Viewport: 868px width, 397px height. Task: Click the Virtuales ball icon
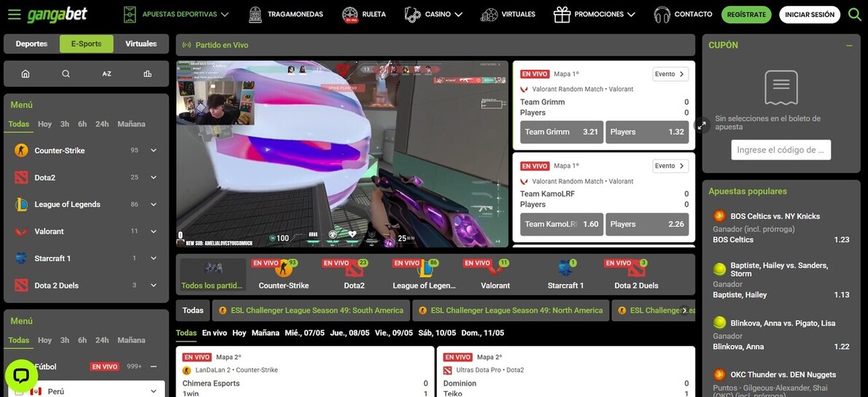489,15
